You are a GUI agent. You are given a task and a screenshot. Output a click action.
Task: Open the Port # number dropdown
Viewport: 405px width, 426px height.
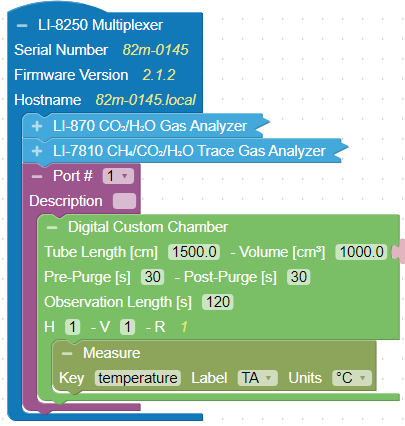click(x=118, y=176)
